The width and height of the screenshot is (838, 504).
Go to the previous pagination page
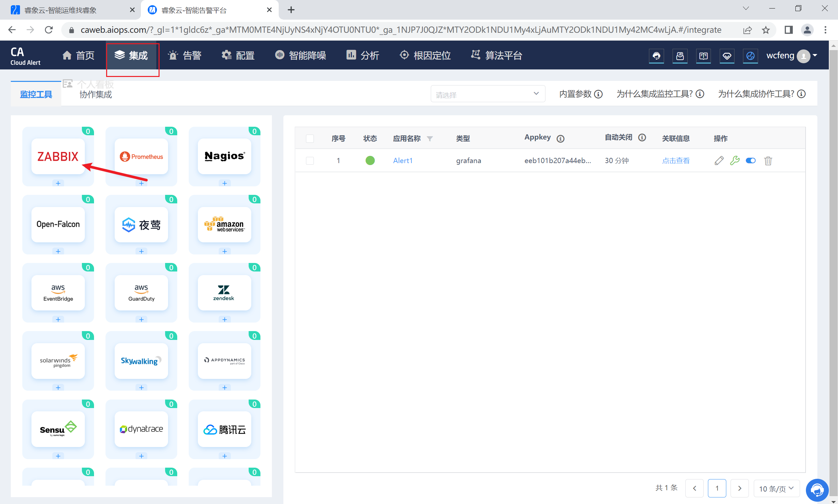coord(694,488)
